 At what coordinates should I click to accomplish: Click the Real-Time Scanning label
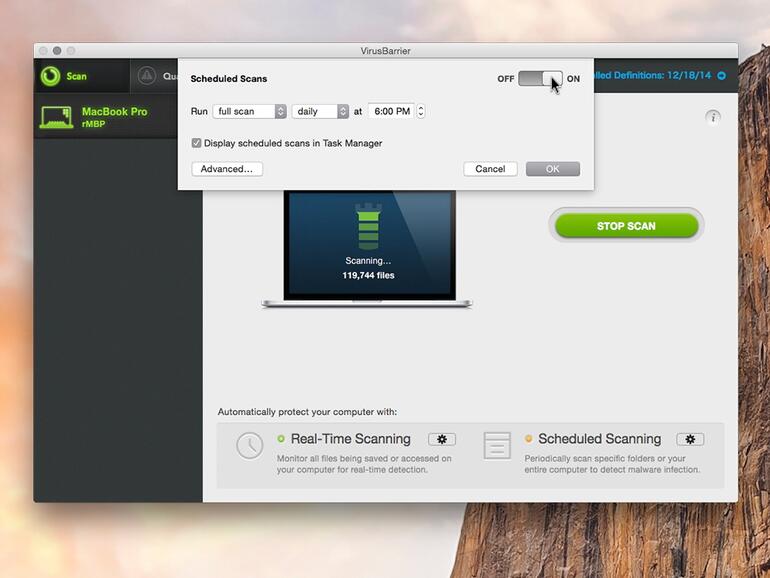[351, 439]
